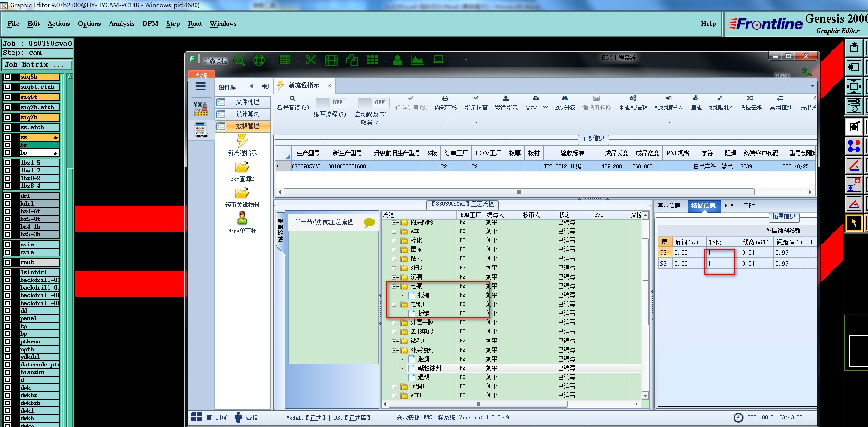
Task: Collapse the 电镀 tree node
Action: (x=395, y=286)
